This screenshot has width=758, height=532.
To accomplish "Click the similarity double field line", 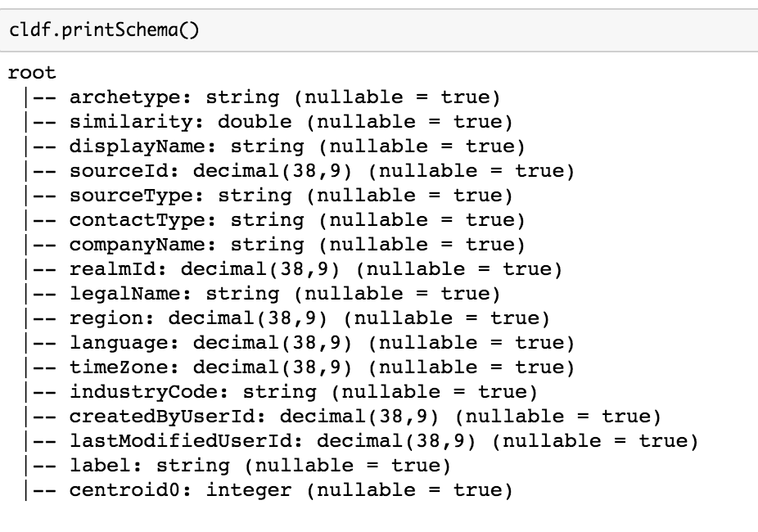I will pos(290,122).
